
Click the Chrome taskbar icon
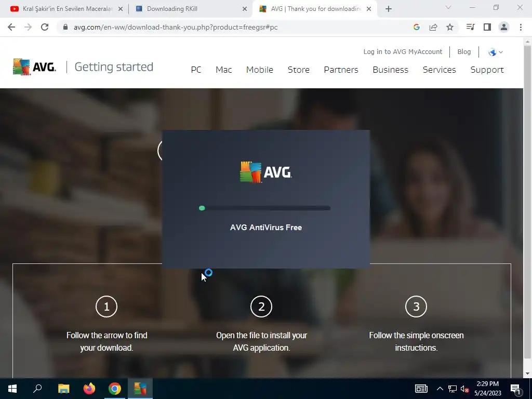point(115,389)
